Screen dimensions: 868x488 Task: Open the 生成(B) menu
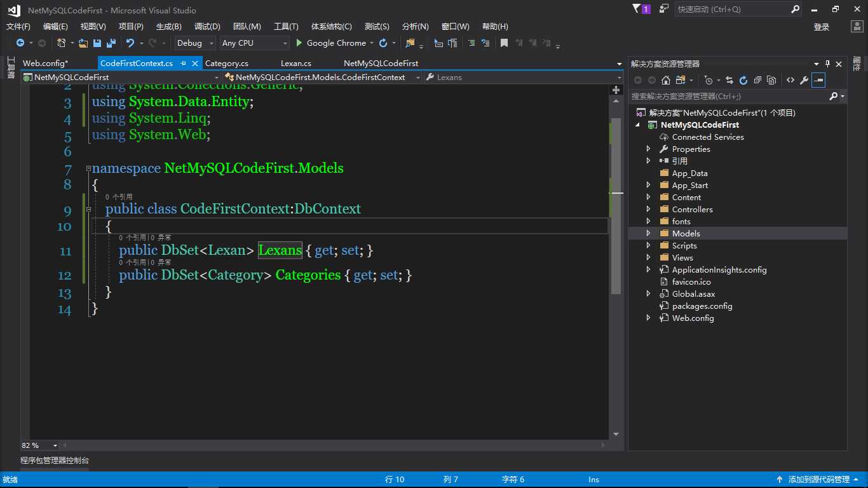click(x=169, y=27)
